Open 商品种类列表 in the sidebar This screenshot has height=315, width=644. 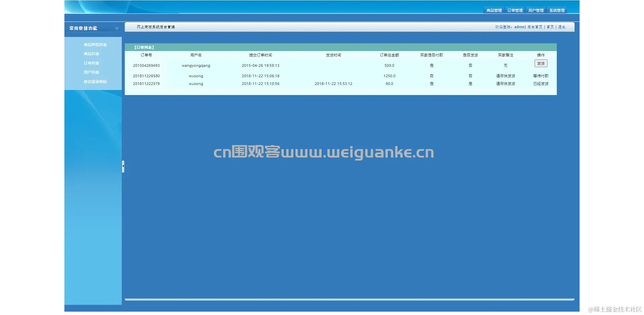(95, 45)
